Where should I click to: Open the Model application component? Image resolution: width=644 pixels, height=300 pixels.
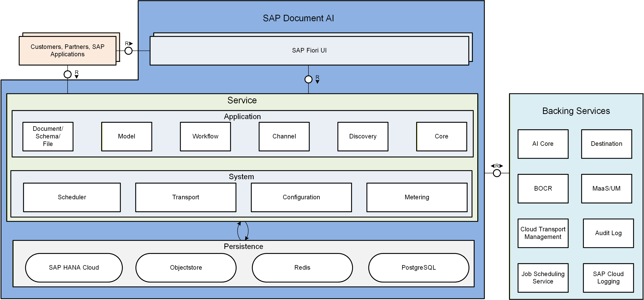click(x=126, y=136)
